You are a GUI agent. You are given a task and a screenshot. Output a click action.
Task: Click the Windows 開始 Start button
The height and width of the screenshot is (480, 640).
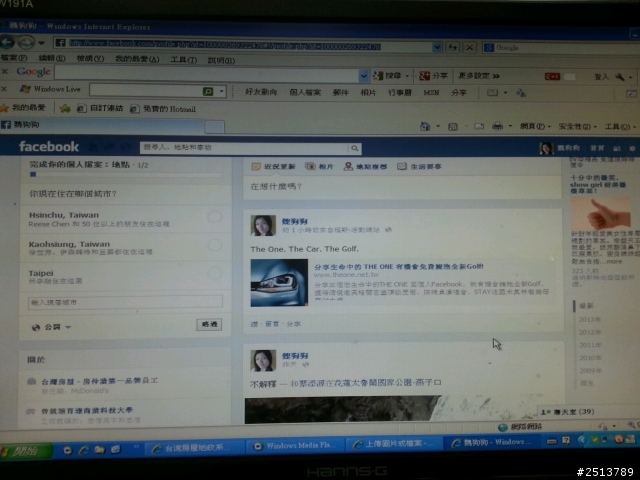click(25, 451)
